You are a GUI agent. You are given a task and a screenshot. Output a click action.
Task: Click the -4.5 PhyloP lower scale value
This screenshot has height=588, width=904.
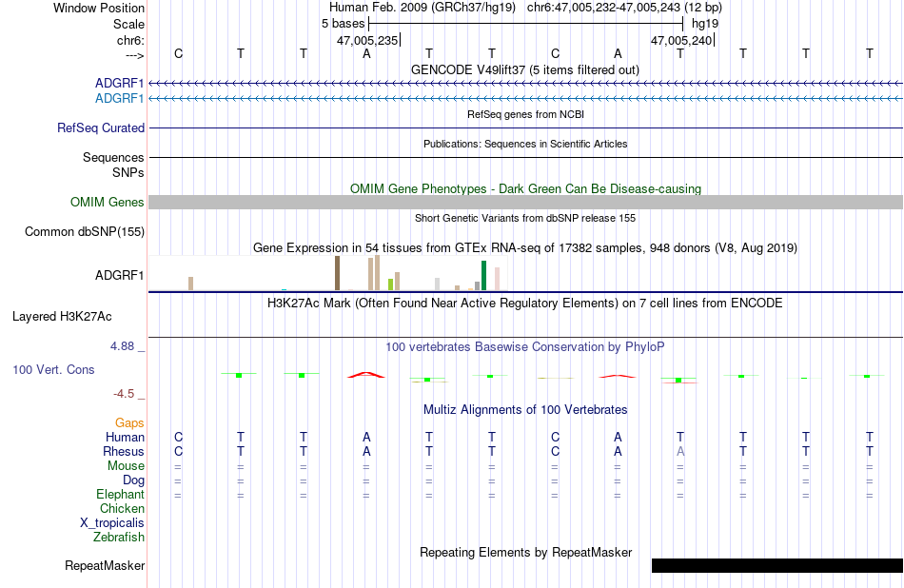(124, 394)
